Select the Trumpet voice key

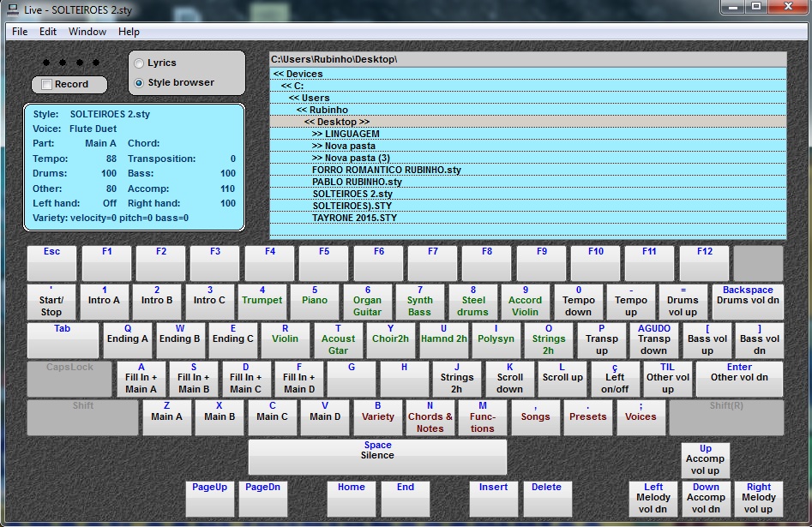pyautogui.click(x=262, y=302)
